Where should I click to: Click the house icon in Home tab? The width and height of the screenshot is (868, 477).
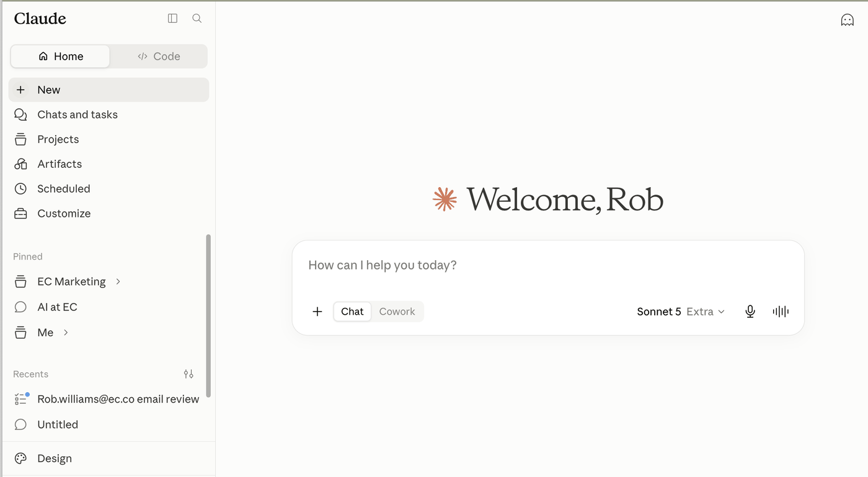(x=43, y=56)
